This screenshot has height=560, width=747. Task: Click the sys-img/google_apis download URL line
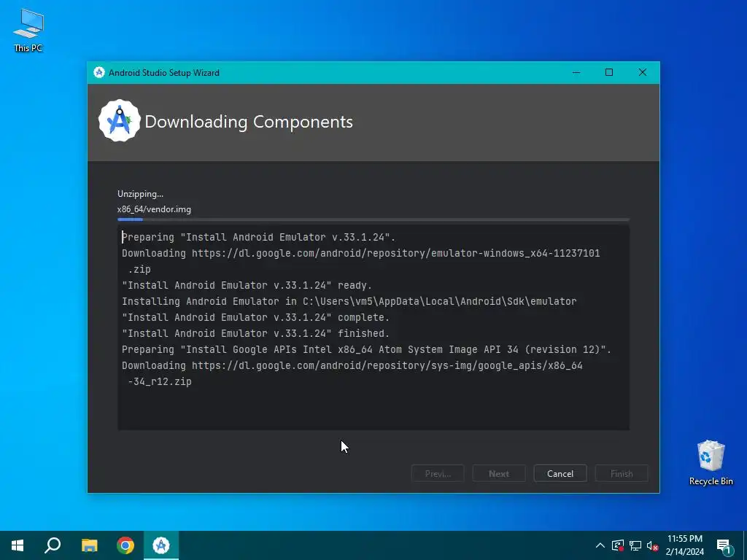point(352,365)
